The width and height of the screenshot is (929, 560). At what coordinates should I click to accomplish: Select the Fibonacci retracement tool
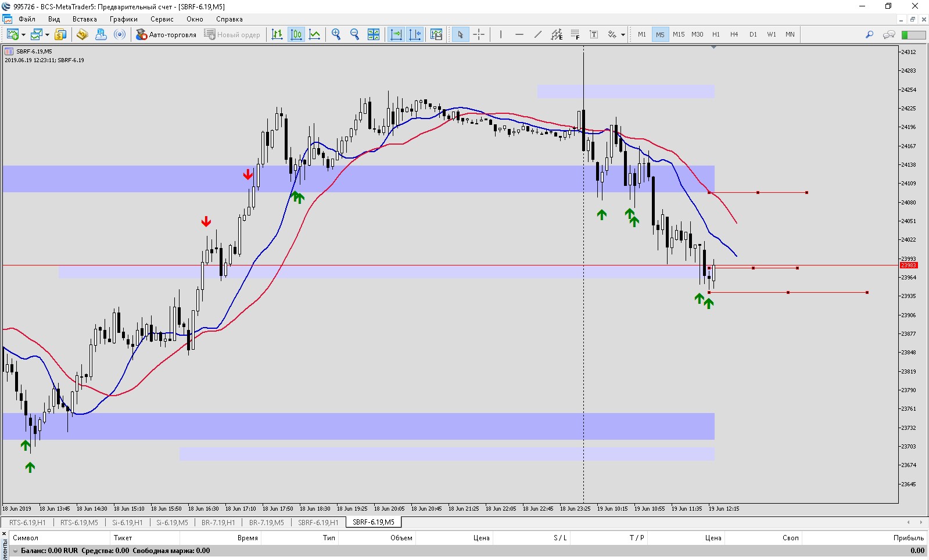click(x=575, y=35)
